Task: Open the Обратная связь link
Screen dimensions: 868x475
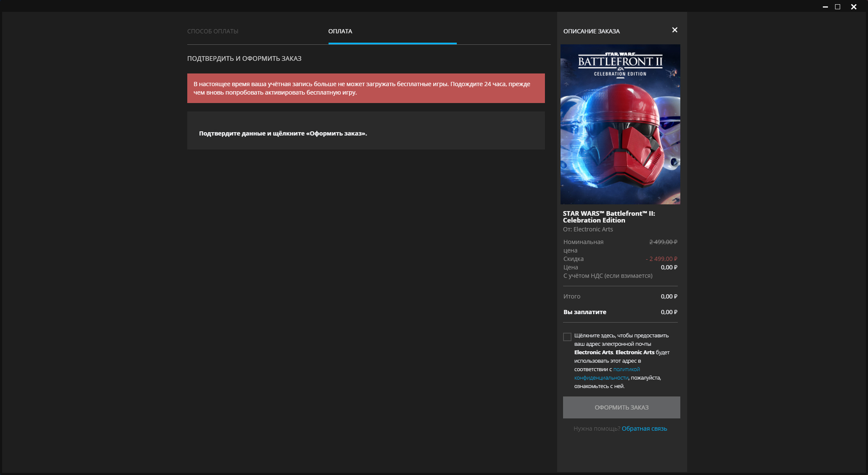Action: tap(644, 429)
